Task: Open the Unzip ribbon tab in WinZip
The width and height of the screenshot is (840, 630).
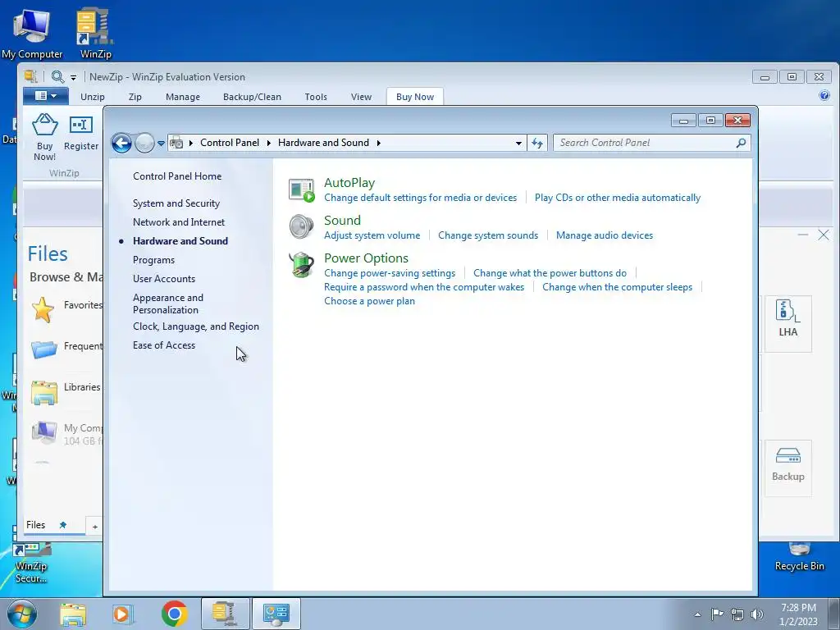Action: [x=93, y=97]
